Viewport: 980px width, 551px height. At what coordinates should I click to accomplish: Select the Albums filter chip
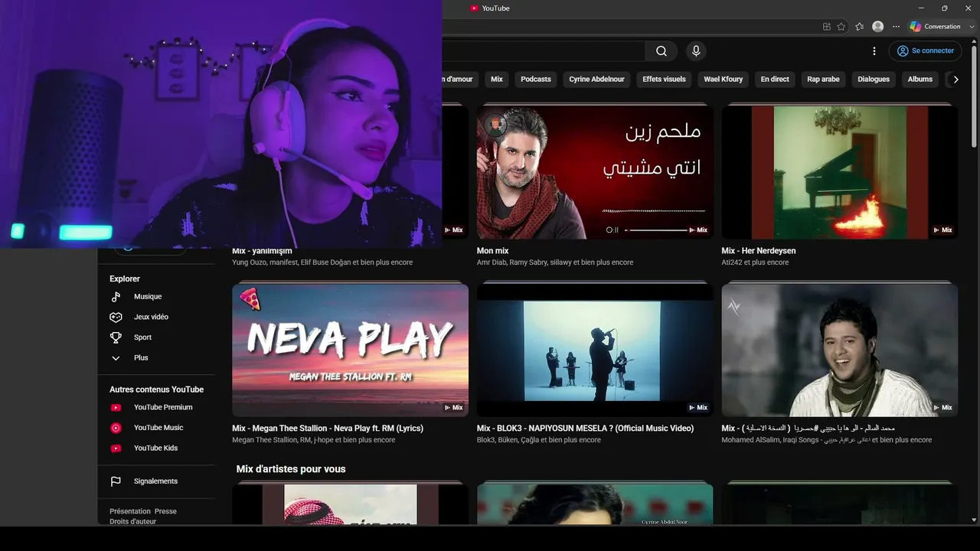pos(920,80)
